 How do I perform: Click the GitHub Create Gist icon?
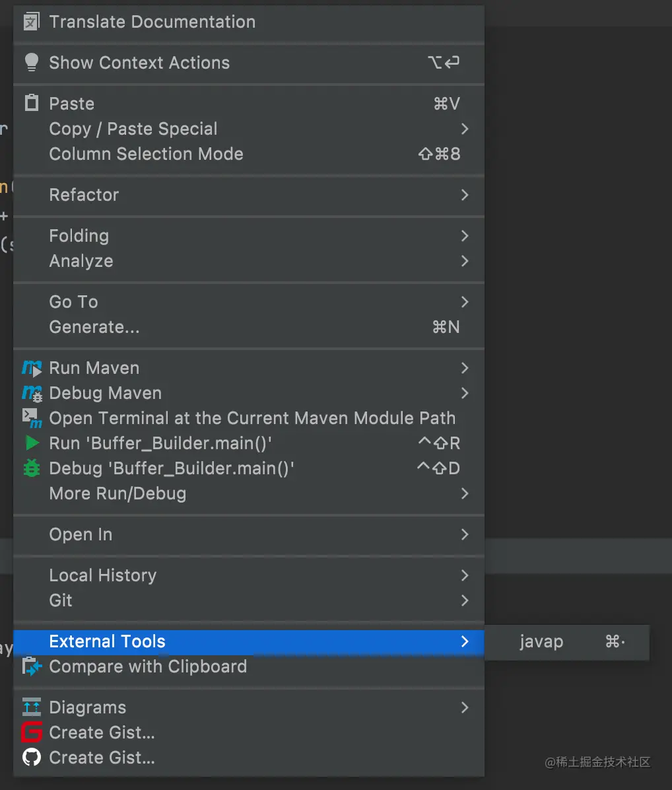point(32,758)
